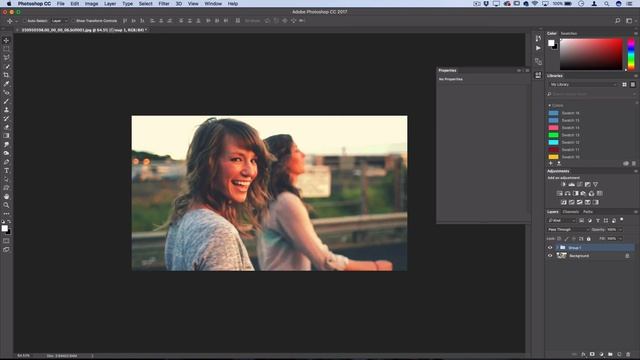Open the Image menu
This screenshot has width=640, height=360.
pos(91,4)
